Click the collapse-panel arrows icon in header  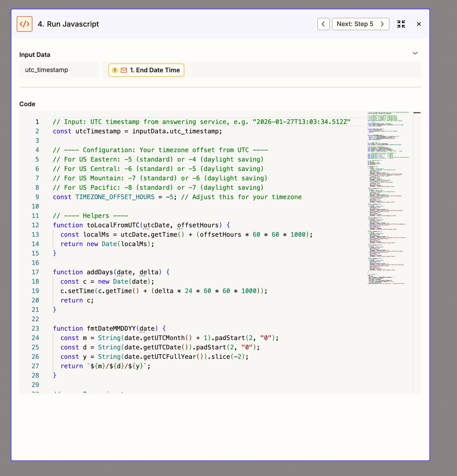(x=401, y=24)
